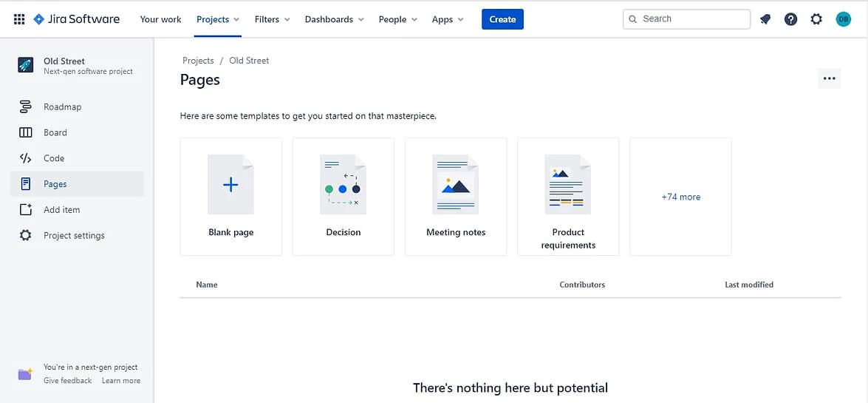Viewport: 868px width, 403px height.
Task: Open the Dashboards dropdown
Action: pos(334,19)
